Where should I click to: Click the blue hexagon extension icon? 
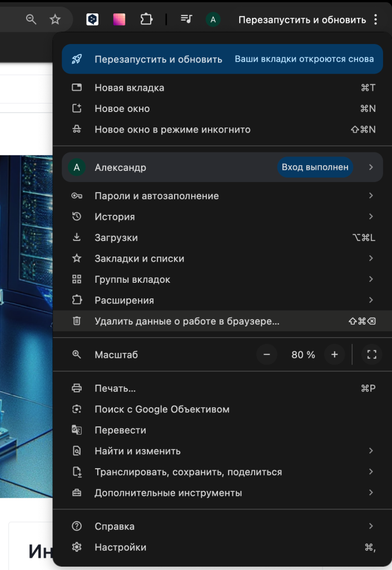click(x=92, y=19)
